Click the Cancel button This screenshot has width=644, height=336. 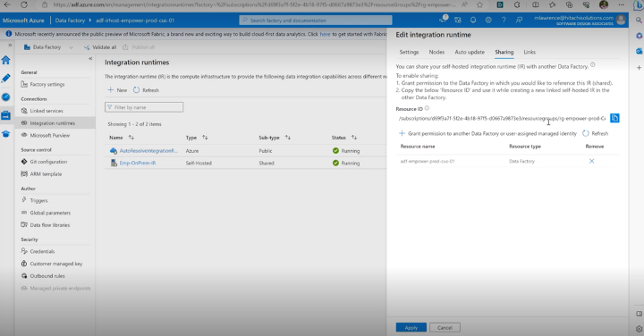tap(445, 327)
